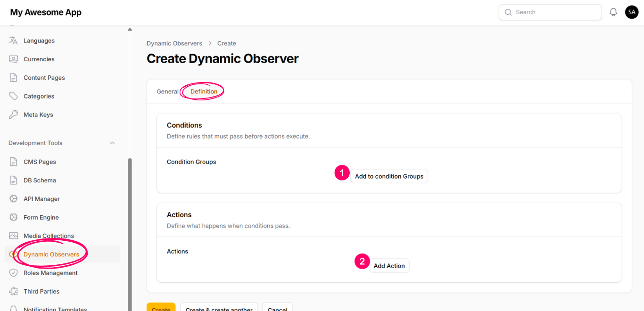Click the Third Parties puzzle icon
The width and height of the screenshot is (644, 311).
tap(14, 291)
